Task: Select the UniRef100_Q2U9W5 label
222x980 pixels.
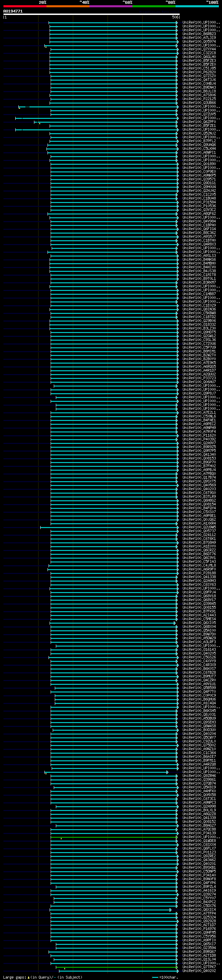Action: (x=199, y=527)
